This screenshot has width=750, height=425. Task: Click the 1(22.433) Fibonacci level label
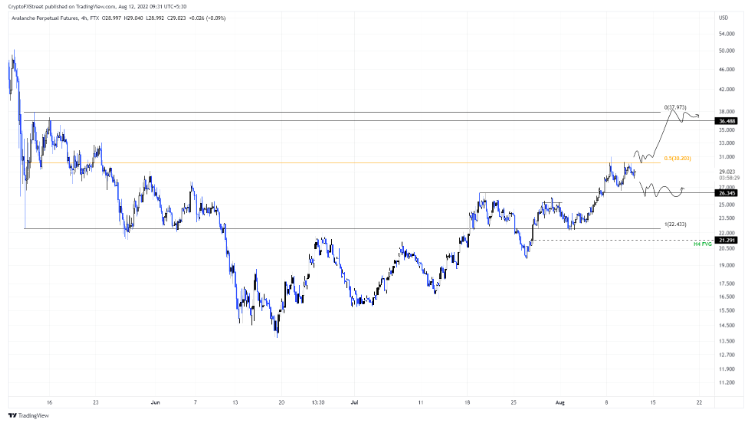tap(675, 224)
